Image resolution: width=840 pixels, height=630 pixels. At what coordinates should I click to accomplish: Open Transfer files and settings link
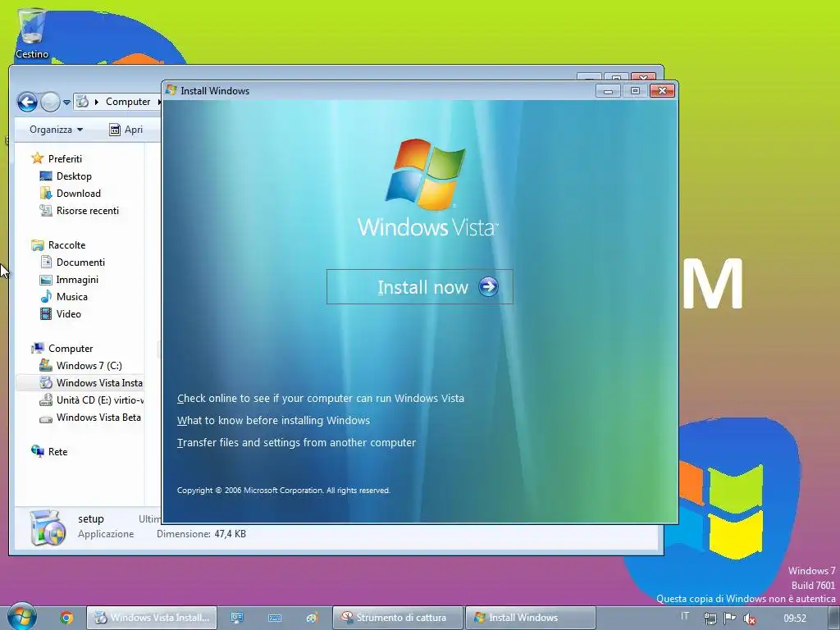(296, 442)
